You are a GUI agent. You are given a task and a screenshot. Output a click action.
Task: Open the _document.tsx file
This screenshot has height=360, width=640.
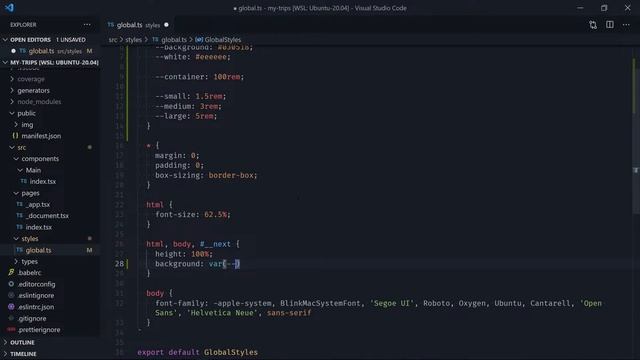pos(50,216)
